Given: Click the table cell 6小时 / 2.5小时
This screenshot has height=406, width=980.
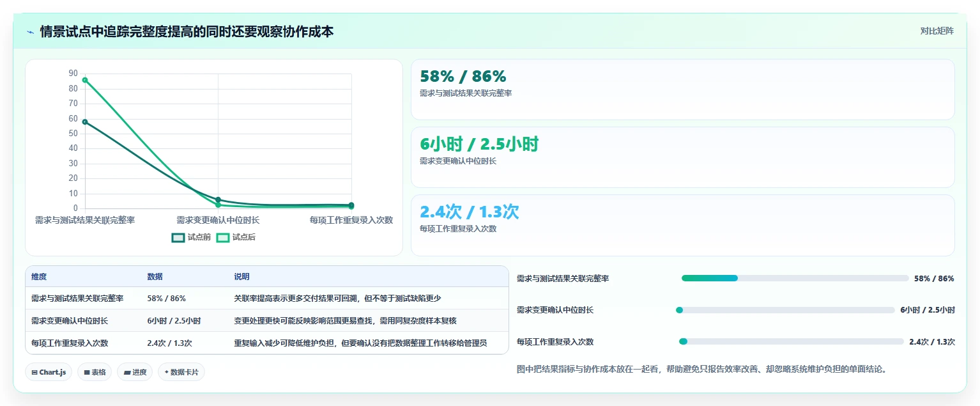Looking at the screenshot, I should tap(174, 321).
